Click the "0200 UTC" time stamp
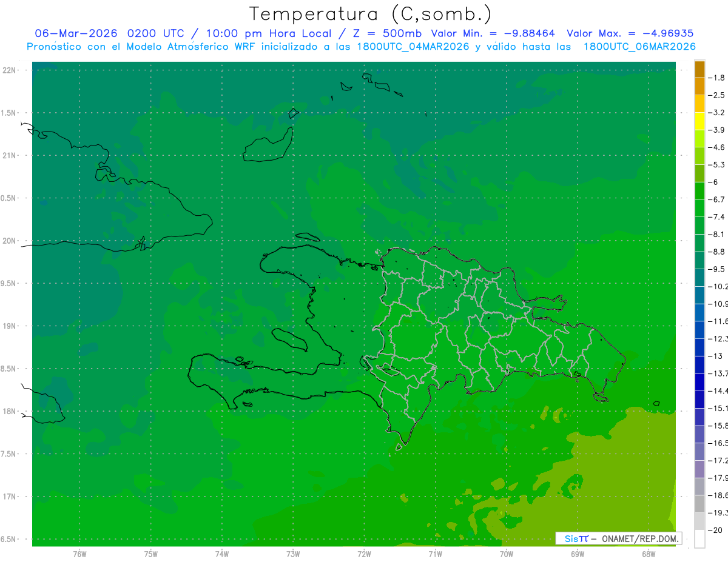728x562 pixels. coord(155,33)
